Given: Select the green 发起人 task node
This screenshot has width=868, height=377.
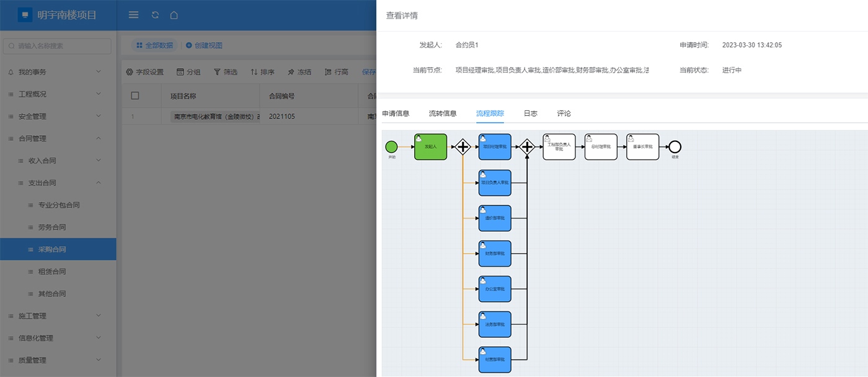Looking at the screenshot, I should coord(430,147).
